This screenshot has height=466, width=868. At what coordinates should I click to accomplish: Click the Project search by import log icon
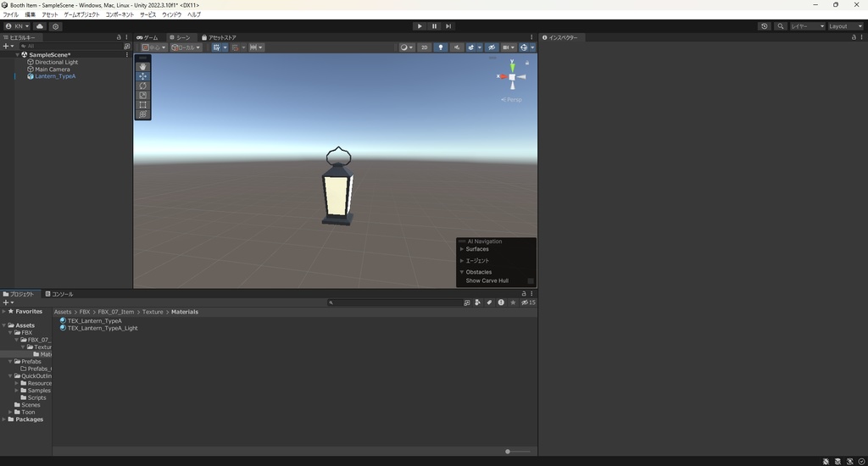click(501, 302)
